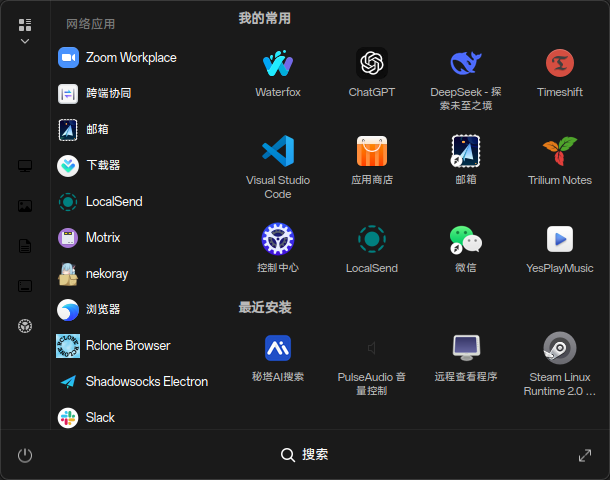The width and height of the screenshot is (610, 480).
Task: Click the power button icon
Action: tap(25, 455)
